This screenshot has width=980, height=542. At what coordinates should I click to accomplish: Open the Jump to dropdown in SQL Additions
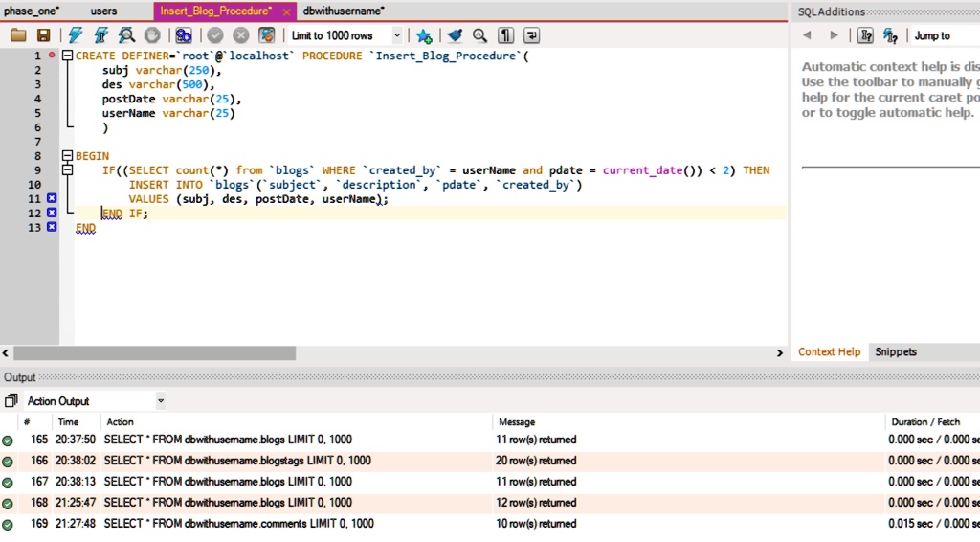[945, 35]
